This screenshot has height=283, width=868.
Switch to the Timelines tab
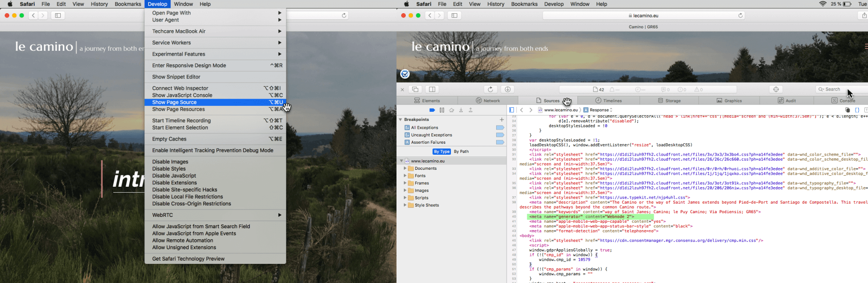[x=609, y=101]
